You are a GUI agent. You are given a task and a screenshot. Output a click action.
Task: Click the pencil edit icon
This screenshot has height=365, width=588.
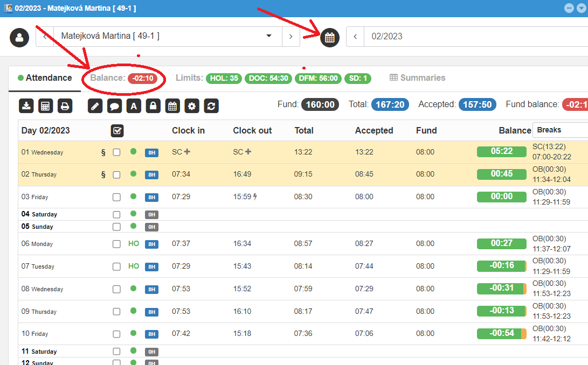click(x=95, y=106)
